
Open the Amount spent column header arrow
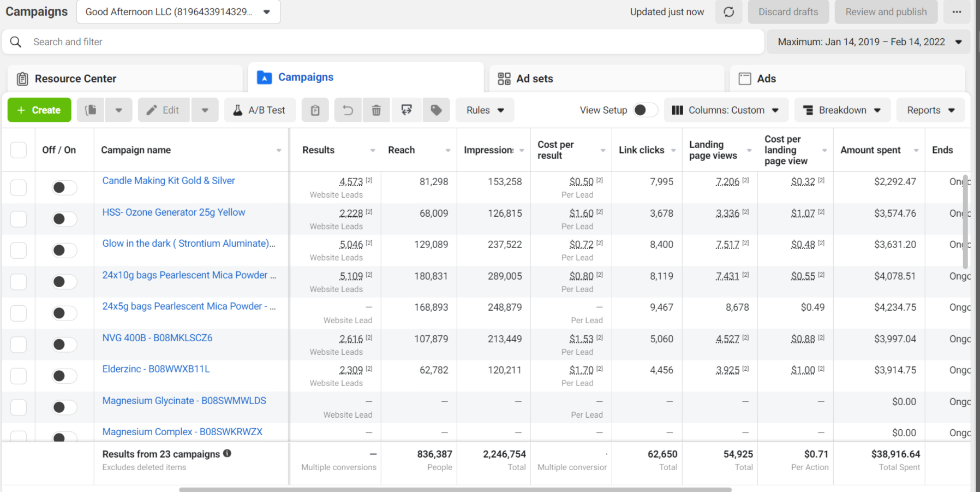tap(916, 151)
